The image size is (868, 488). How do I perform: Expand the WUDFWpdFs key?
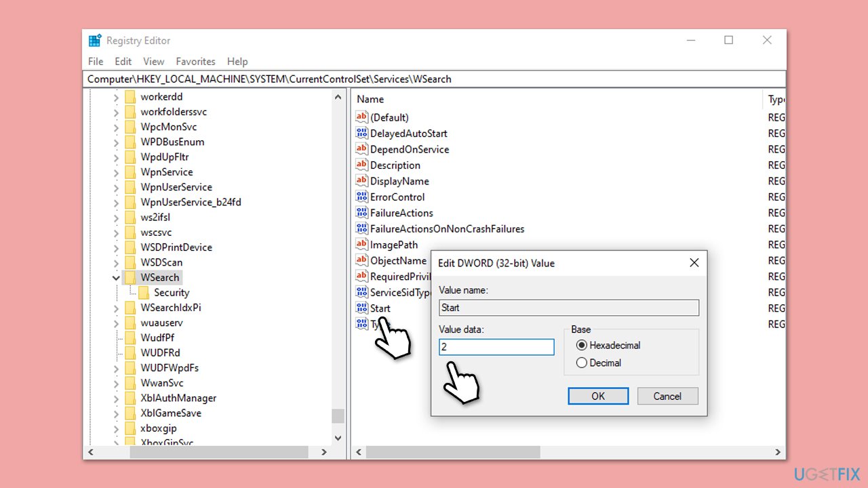pyautogui.click(x=116, y=368)
